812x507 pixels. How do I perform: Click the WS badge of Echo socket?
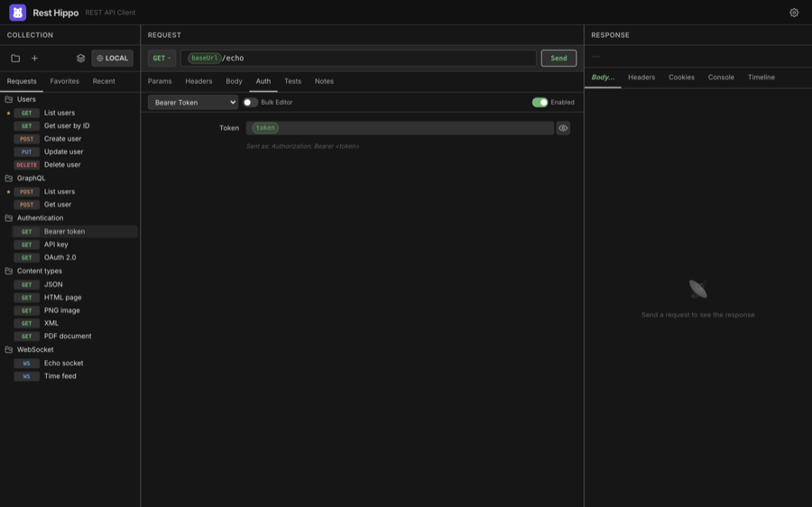coord(26,363)
